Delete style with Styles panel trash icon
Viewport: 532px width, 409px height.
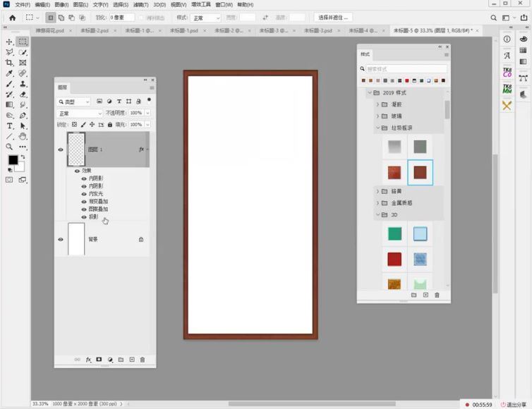point(437,295)
